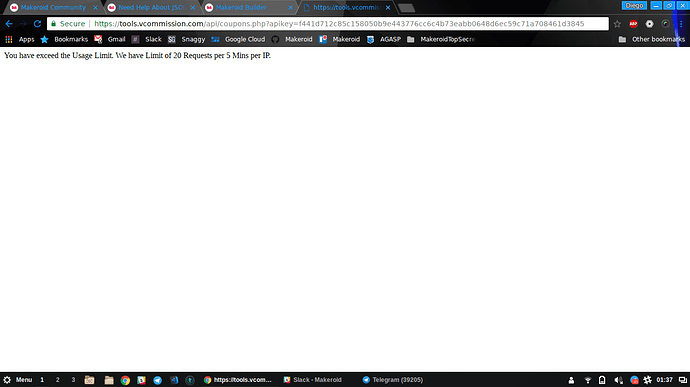Close the tools.vcommission tab
The image size is (690, 387).
pos(388,7)
